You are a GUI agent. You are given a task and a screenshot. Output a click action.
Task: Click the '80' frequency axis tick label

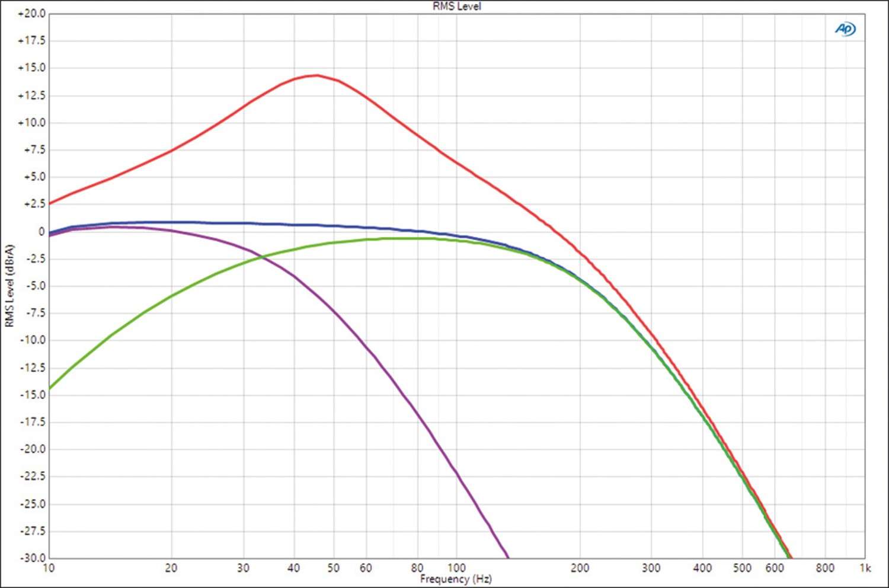417,568
